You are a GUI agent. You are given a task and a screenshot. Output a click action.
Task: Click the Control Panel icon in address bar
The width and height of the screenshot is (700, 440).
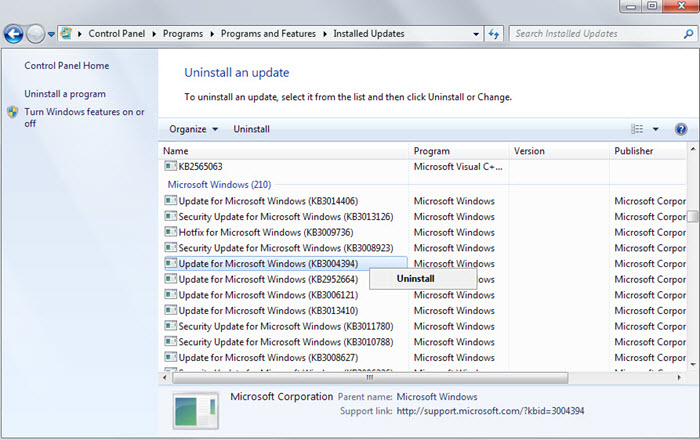click(x=67, y=33)
